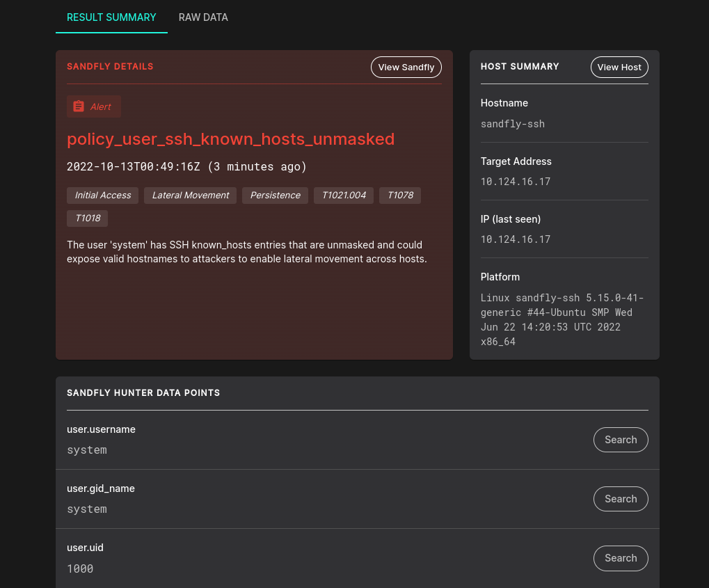Viewport: 709px width, 588px height.
Task: Click the user.username value system
Action: click(x=87, y=450)
